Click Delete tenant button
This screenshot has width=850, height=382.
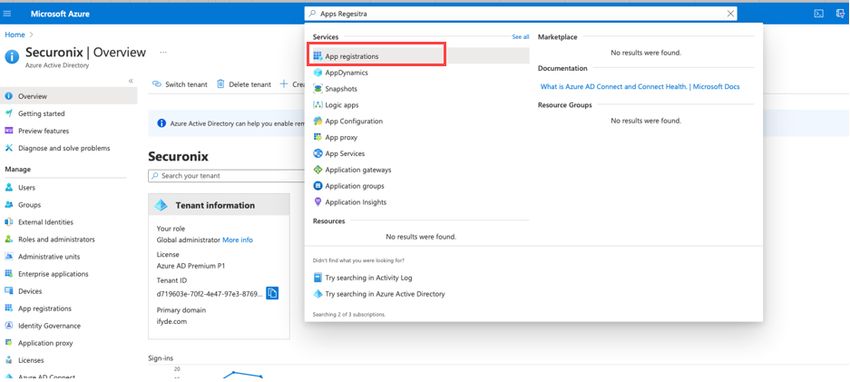[243, 84]
